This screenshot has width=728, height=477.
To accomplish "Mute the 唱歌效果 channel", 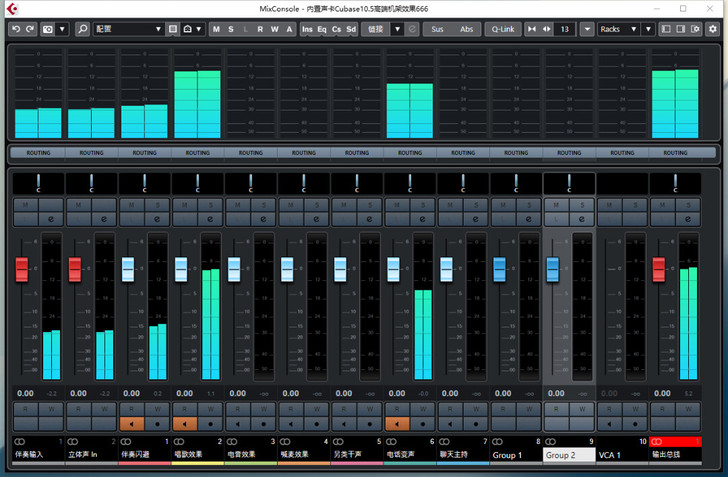I will pyautogui.click(x=185, y=204).
